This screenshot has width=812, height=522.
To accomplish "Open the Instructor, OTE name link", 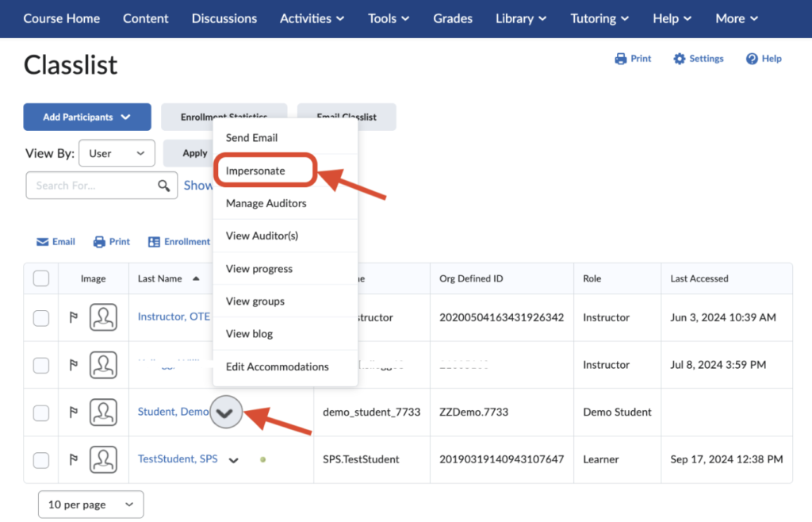I will click(174, 317).
